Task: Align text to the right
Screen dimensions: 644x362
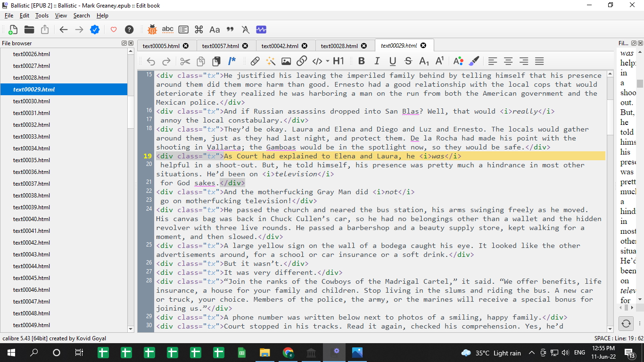Action: pyautogui.click(x=524, y=61)
